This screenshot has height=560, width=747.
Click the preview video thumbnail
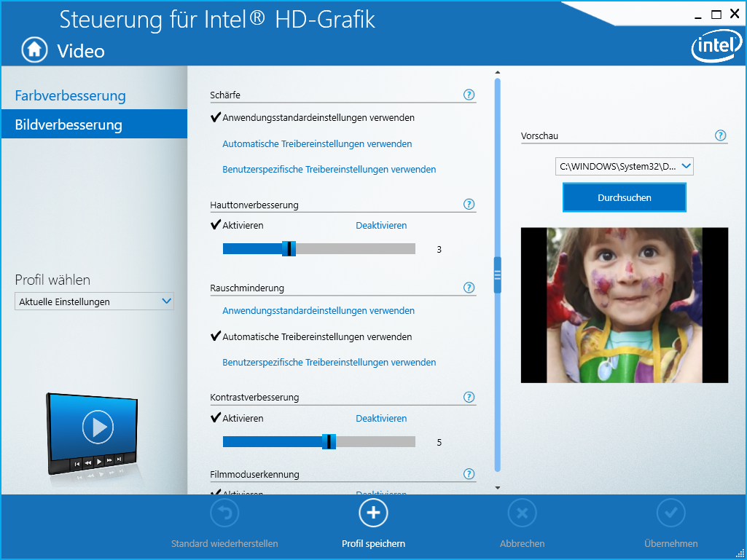pos(625,305)
